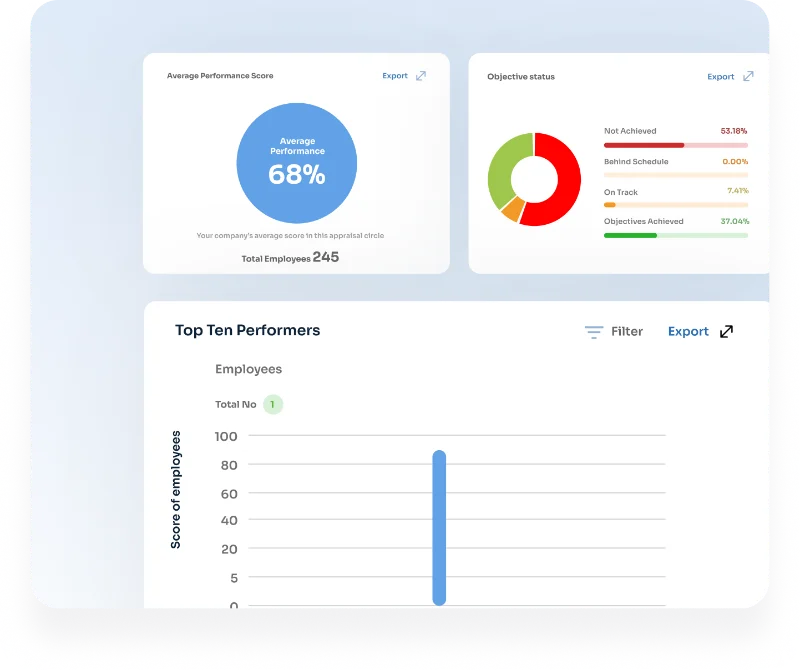Click Export in the Objective status card
Viewport: 800px width, 670px height.
[x=720, y=77]
